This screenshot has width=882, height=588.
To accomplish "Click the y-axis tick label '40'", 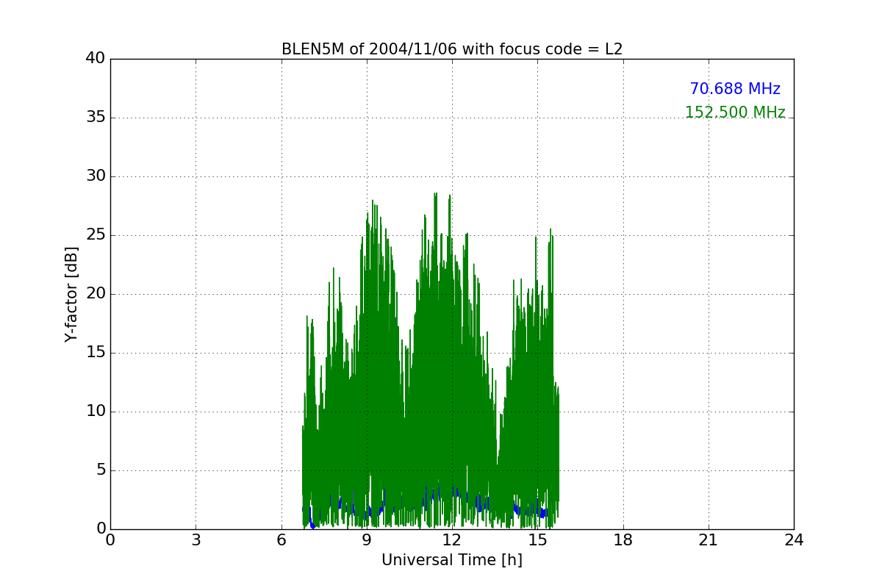I will pos(96,59).
